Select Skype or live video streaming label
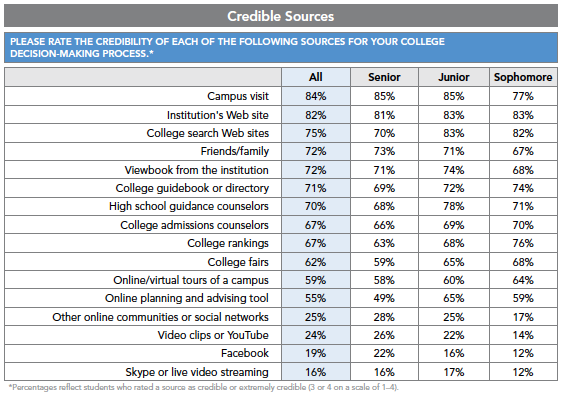Viewport: 566px width, 400px height. point(197,372)
